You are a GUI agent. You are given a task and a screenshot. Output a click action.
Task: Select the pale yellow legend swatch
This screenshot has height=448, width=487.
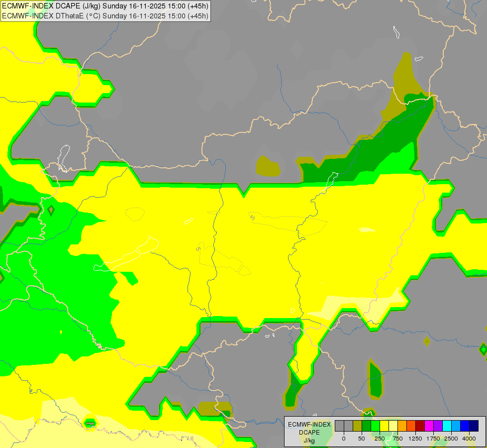393,426
